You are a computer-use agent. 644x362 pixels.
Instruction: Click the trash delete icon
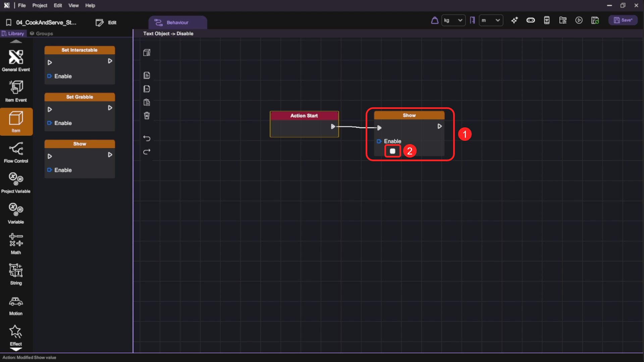point(147,116)
